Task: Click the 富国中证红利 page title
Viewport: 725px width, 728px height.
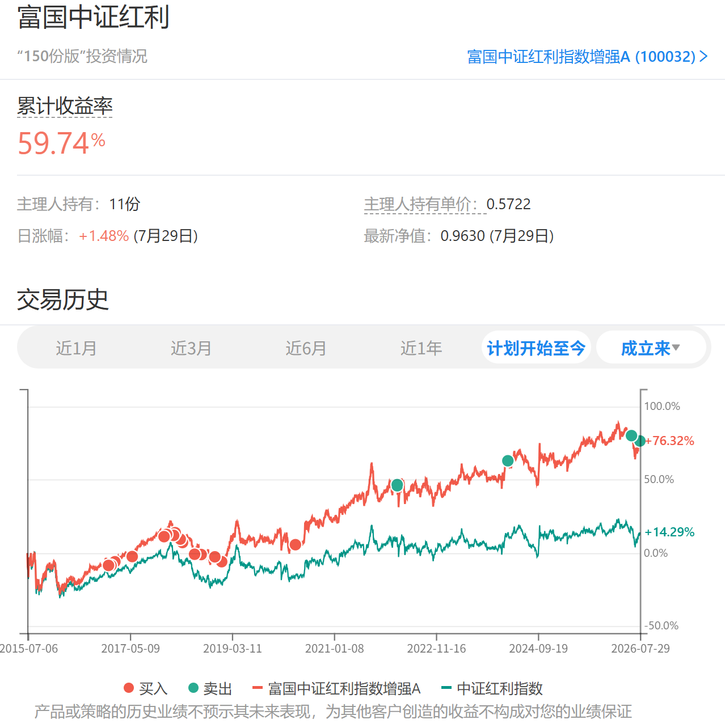Action: 93,17
